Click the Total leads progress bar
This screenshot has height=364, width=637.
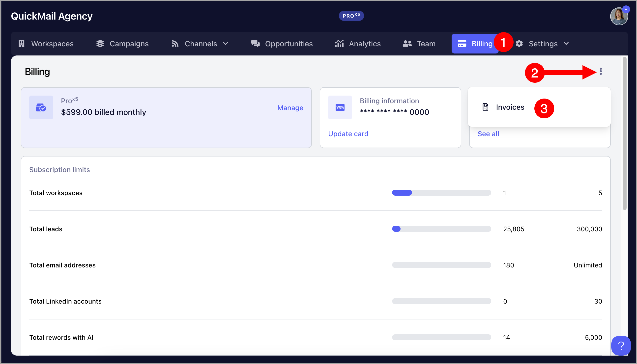[x=442, y=229]
